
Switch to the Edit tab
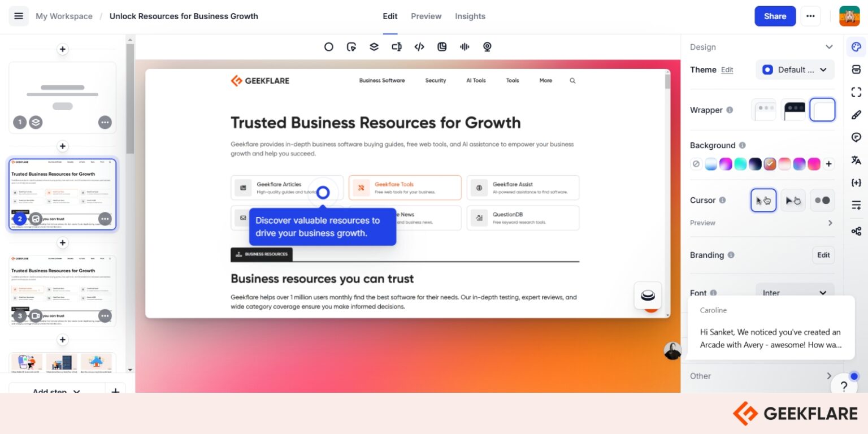(390, 16)
